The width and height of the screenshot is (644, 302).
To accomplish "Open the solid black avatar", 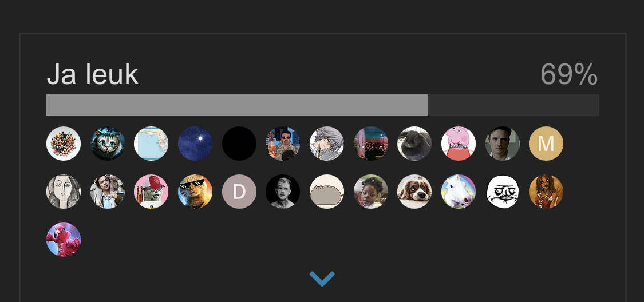I will [x=239, y=144].
